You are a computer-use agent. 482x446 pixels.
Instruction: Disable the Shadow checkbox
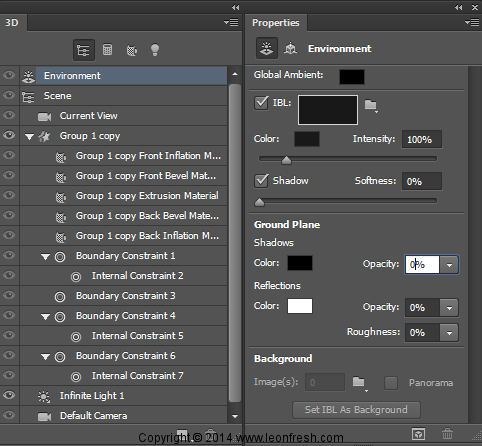click(261, 181)
